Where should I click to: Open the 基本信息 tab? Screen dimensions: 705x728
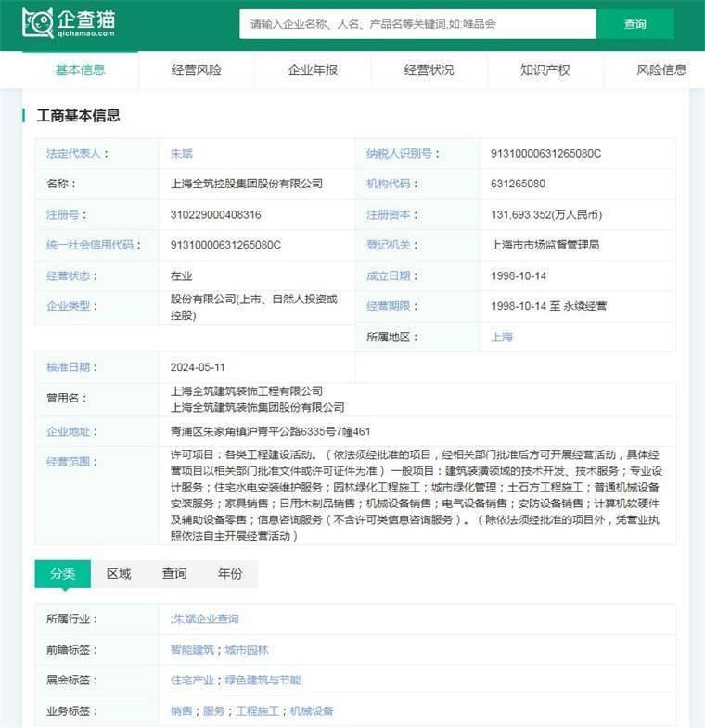click(81, 70)
